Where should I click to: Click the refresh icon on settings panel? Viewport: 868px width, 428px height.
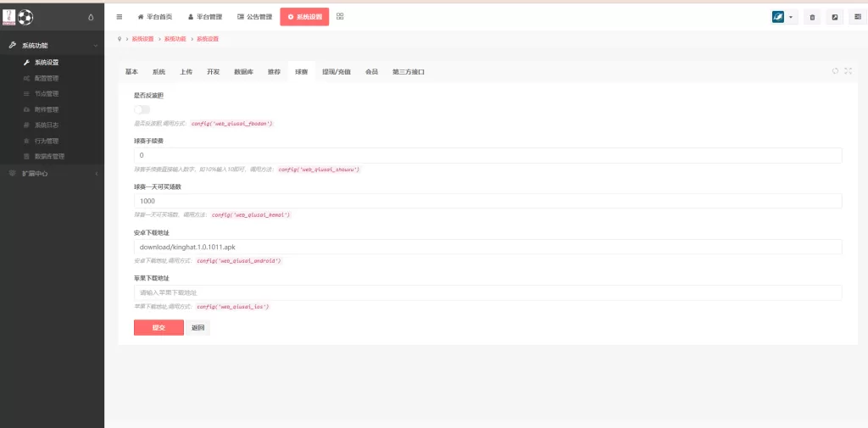tap(835, 71)
